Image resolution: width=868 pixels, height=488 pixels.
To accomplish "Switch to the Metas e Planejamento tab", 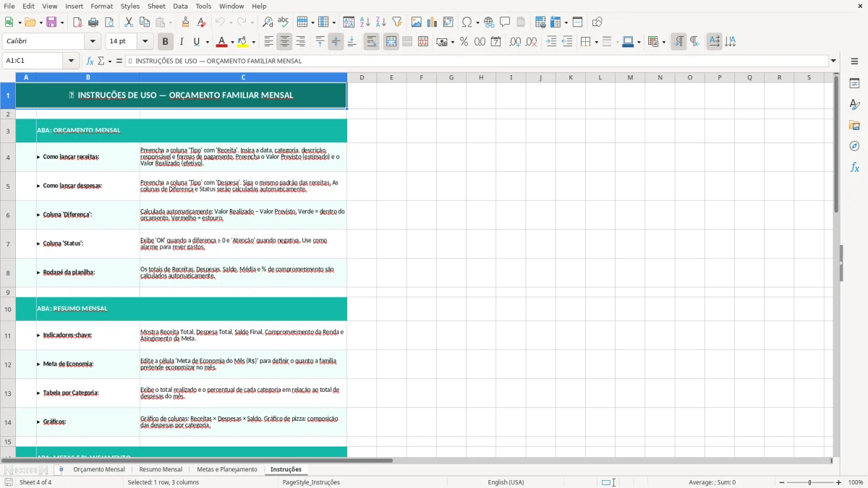I will coord(227,469).
